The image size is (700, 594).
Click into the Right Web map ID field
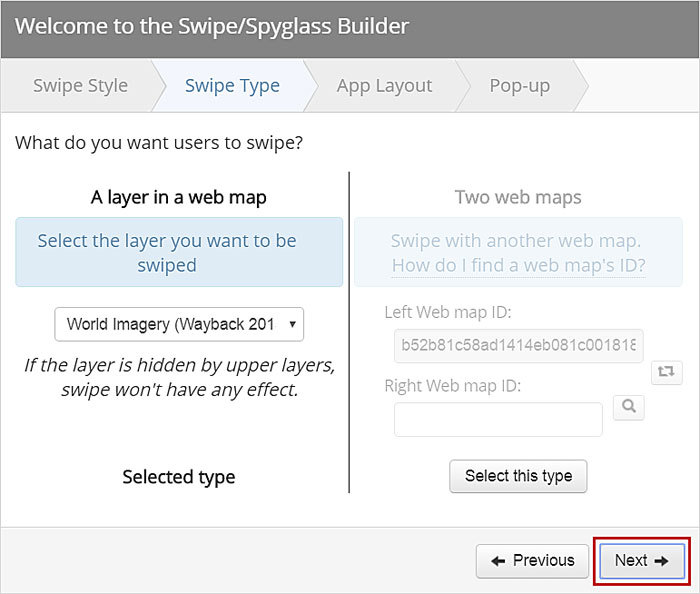498,419
